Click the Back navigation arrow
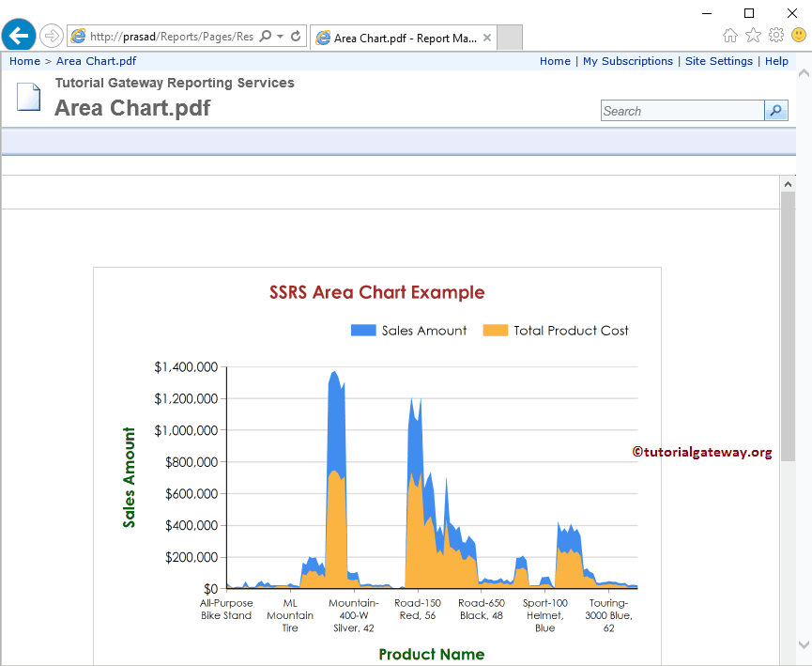Viewport: 812px width, 666px height. tap(19, 36)
